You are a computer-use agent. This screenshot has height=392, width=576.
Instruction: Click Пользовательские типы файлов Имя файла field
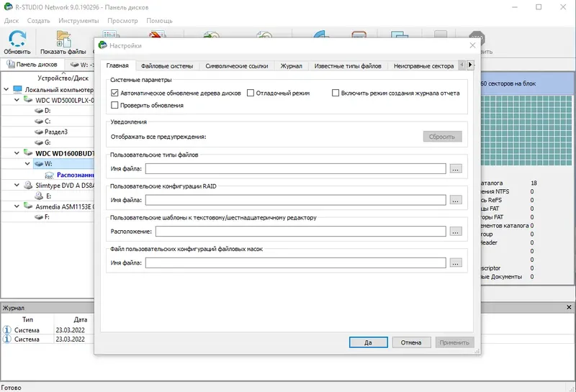click(296, 169)
